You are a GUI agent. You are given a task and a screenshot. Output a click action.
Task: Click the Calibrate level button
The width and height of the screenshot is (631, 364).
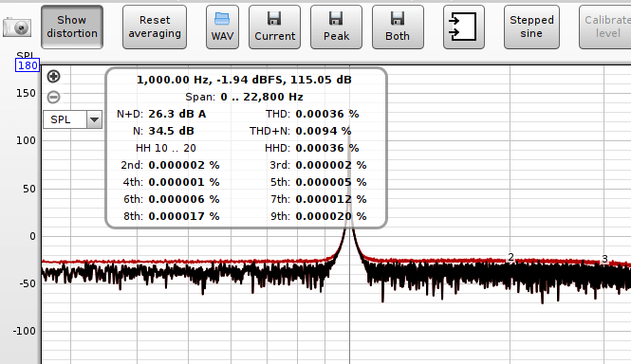(x=604, y=27)
